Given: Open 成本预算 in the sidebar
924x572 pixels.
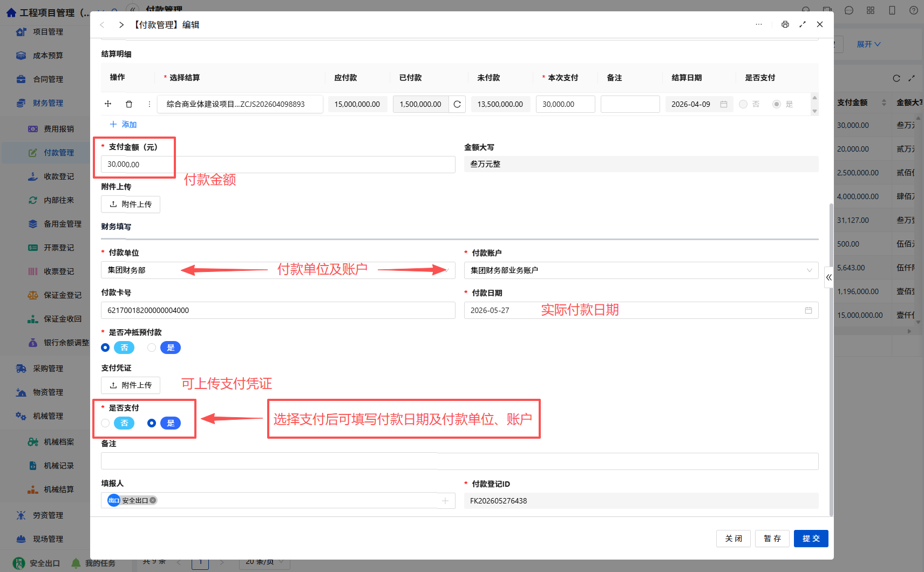Looking at the screenshot, I should click(47, 56).
